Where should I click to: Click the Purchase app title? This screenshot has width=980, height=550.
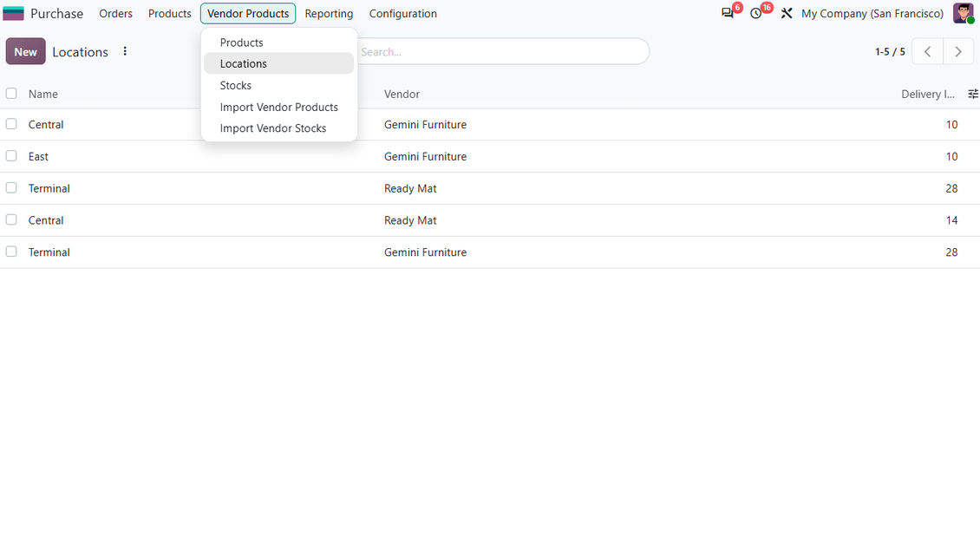pos(57,13)
